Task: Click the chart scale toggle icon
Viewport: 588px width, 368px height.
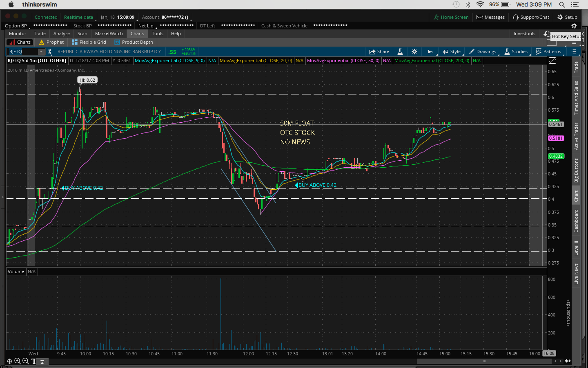Action: click(552, 61)
